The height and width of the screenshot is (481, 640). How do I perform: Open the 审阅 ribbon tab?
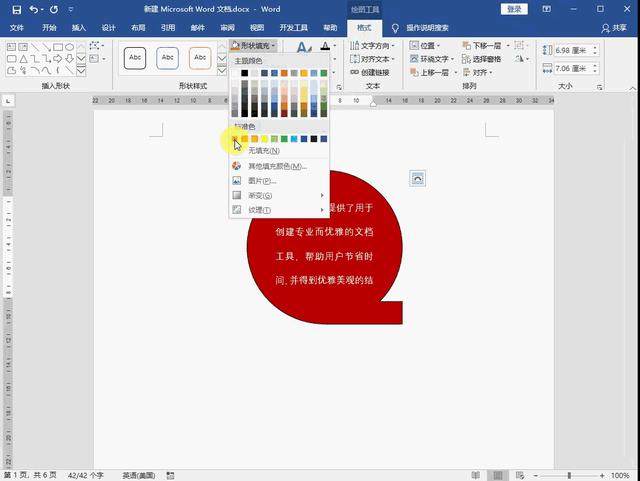(x=227, y=28)
